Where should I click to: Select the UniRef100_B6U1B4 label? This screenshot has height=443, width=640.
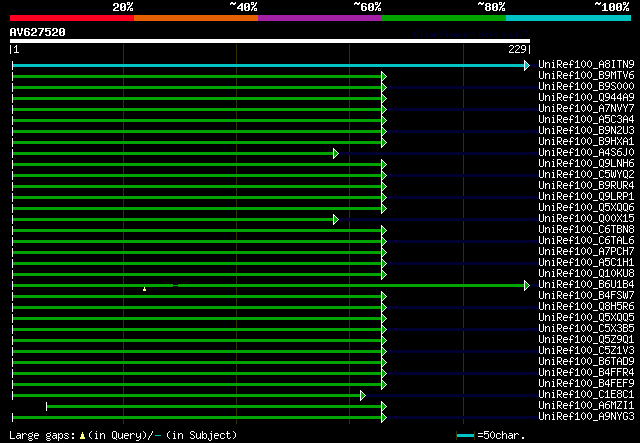[x=586, y=285]
